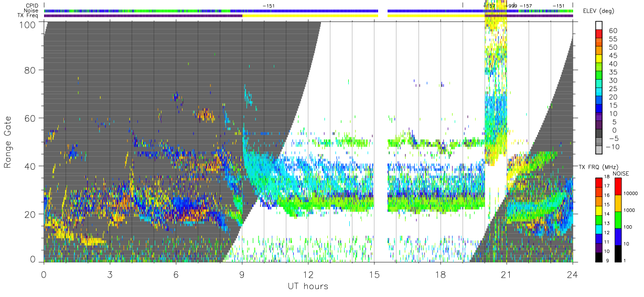Image resolution: width=644 pixels, height=297 pixels.
Task: Click the '100' tick on Range Gate axis
Action: coord(28,25)
